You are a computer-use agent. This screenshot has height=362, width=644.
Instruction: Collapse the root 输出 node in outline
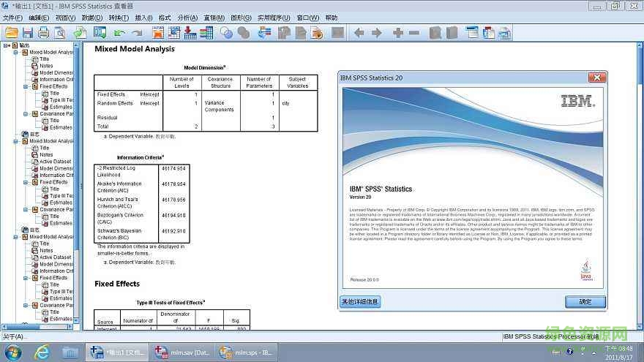click(6, 45)
